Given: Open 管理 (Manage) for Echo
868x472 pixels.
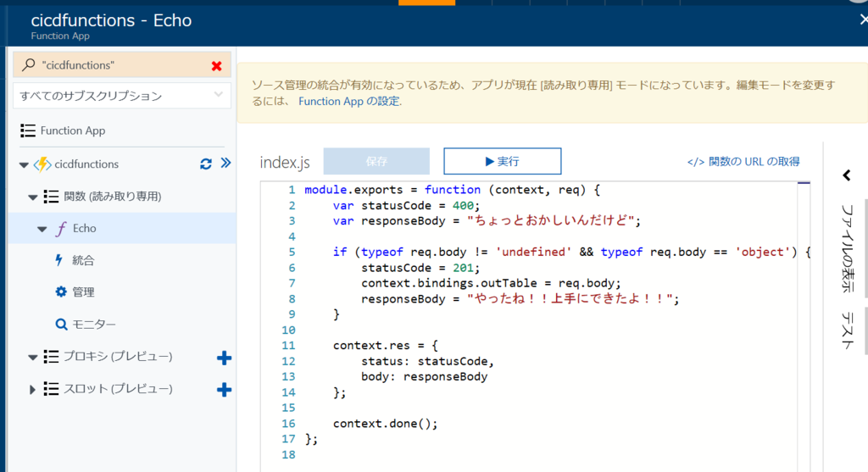Looking at the screenshot, I should pyautogui.click(x=83, y=292).
